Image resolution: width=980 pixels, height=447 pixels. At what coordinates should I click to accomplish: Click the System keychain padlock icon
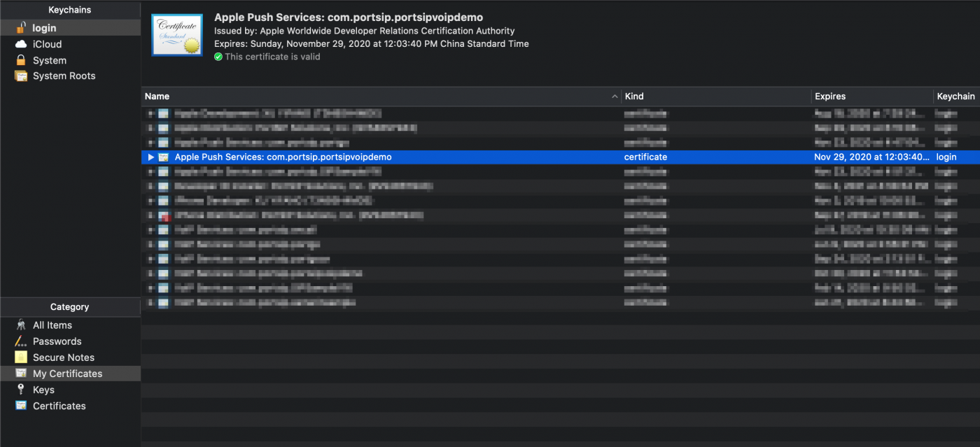pyautogui.click(x=21, y=60)
